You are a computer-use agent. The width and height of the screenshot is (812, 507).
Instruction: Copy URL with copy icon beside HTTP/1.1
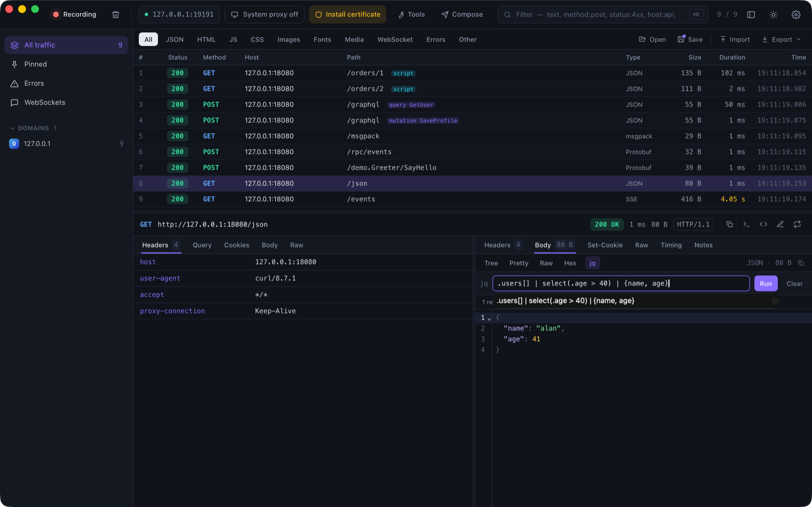(x=729, y=224)
